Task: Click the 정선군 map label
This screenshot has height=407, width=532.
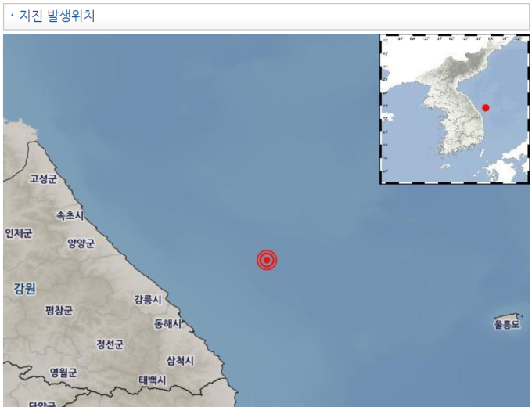Action: (x=110, y=344)
